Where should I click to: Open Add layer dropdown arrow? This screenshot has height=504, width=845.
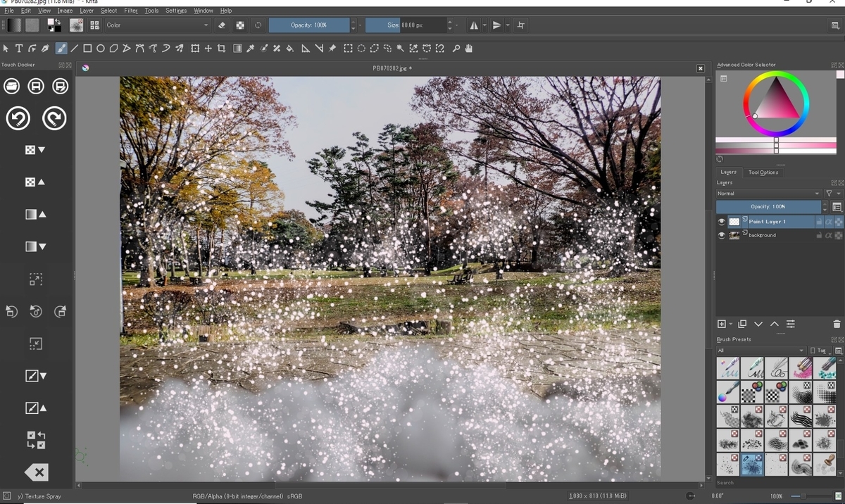tap(732, 324)
